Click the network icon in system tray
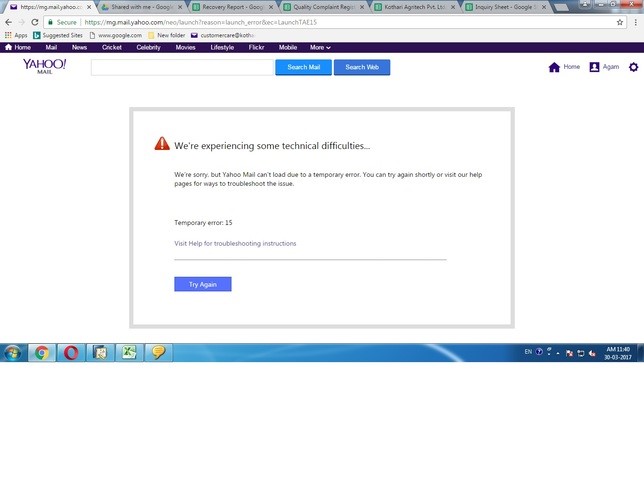 tap(581, 353)
